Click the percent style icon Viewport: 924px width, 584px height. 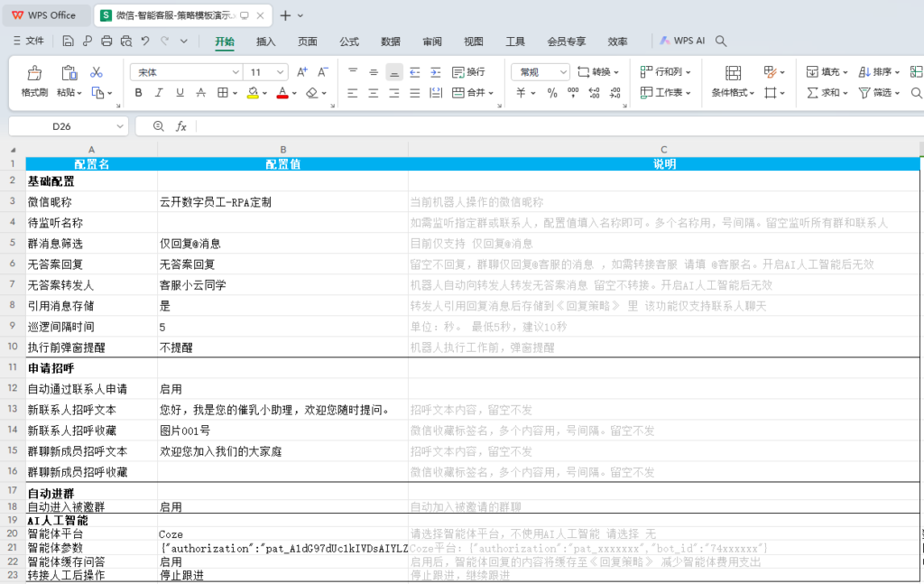(552, 93)
